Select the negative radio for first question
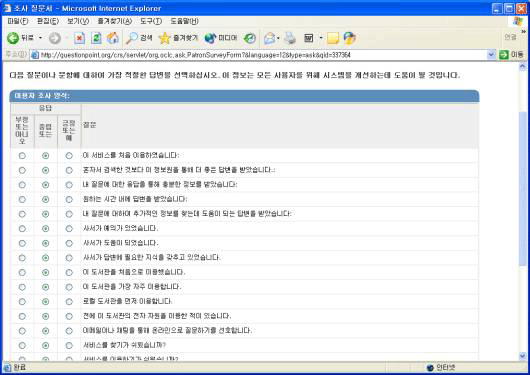Screen dimensions: 530x375 click(x=22, y=156)
